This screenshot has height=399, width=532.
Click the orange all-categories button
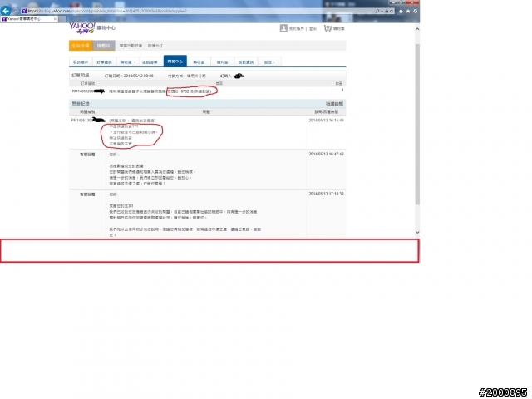pos(81,46)
